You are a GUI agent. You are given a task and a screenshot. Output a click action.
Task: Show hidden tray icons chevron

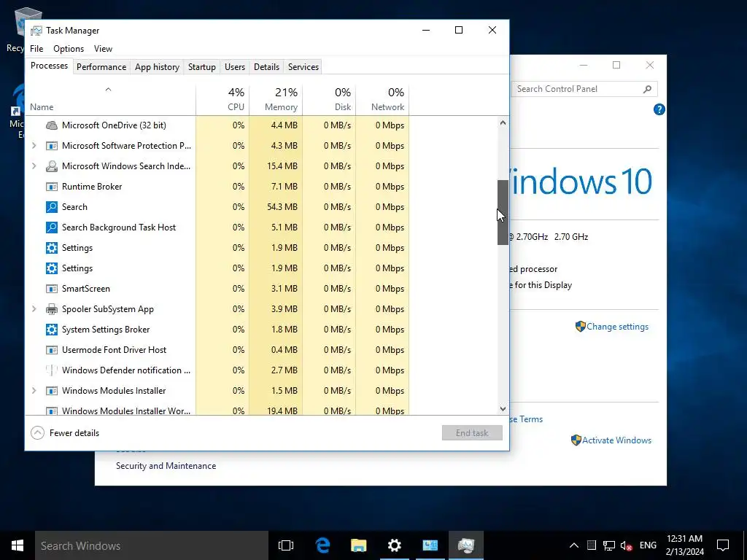point(574,545)
